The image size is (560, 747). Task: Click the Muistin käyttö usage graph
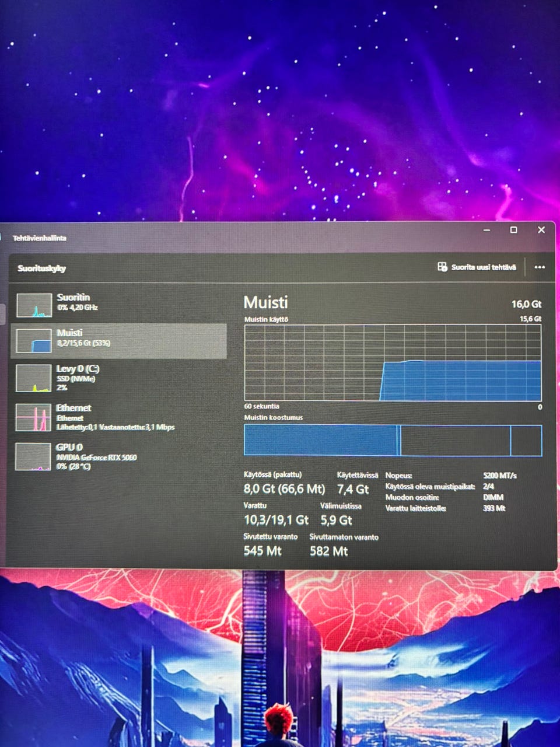tap(393, 362)
